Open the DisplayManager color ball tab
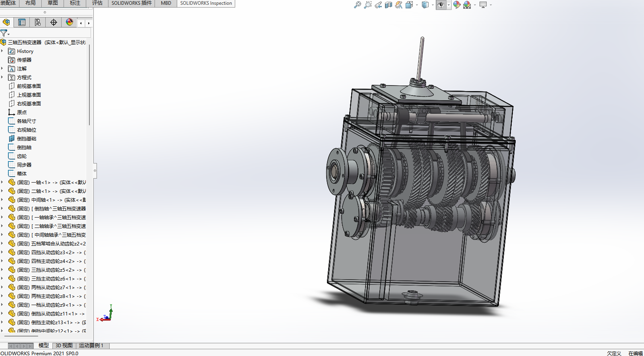Viewport: 644px width, 356px height. tap(70, 23)
